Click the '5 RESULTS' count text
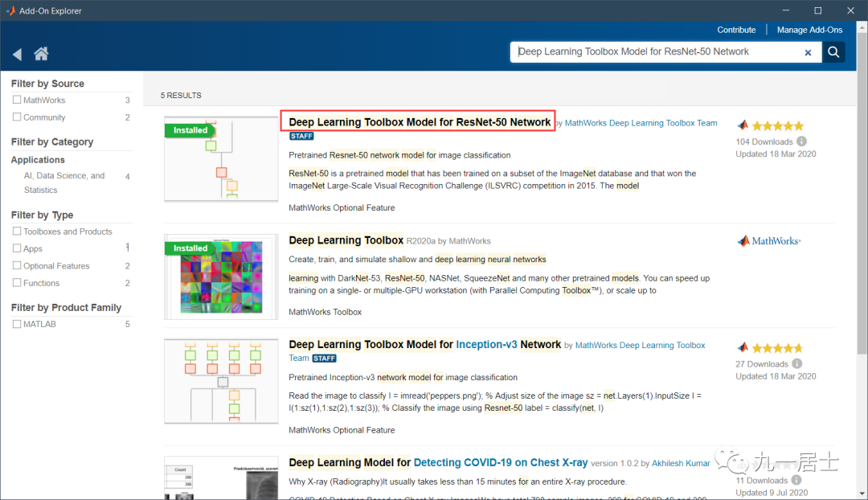Image resolution: width=868 pixels, height=500 pixels. (181, 95)
